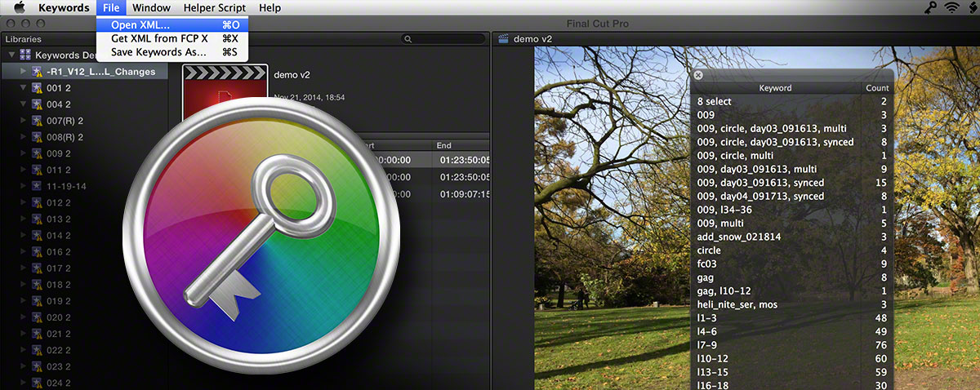This screenshot has height=390, width=980.
Task: Expand the 011 2 event
Action: [23, 169]
